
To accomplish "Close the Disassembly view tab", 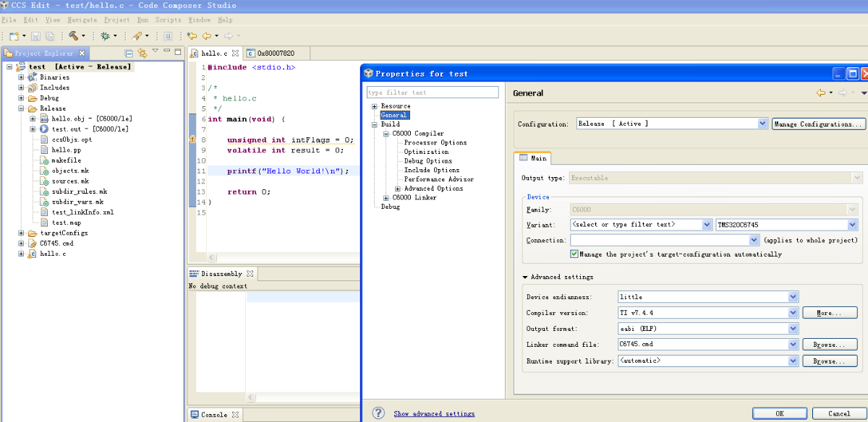I will tap(250, 274).
